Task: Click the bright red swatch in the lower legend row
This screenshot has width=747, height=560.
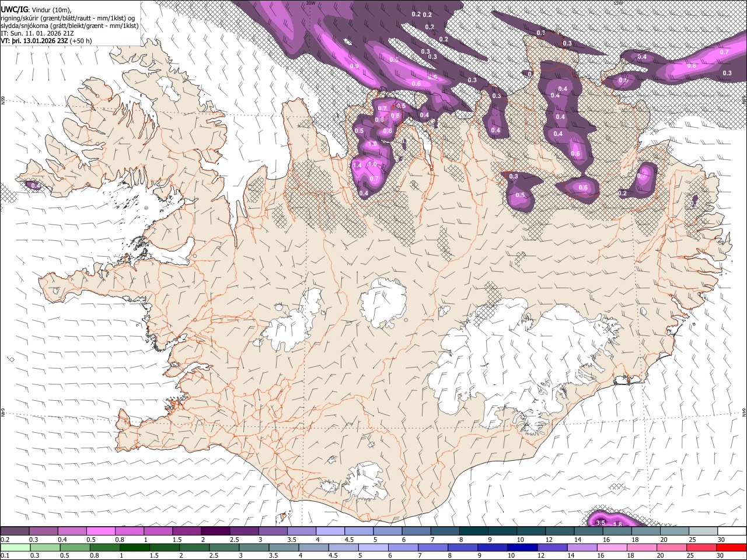Action: (x=732, y=547)
